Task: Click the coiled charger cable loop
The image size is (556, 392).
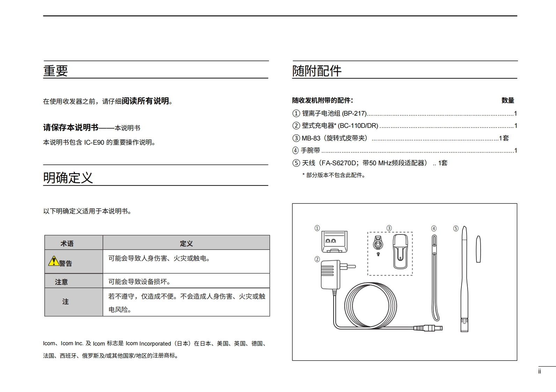Action: [370, 305]
